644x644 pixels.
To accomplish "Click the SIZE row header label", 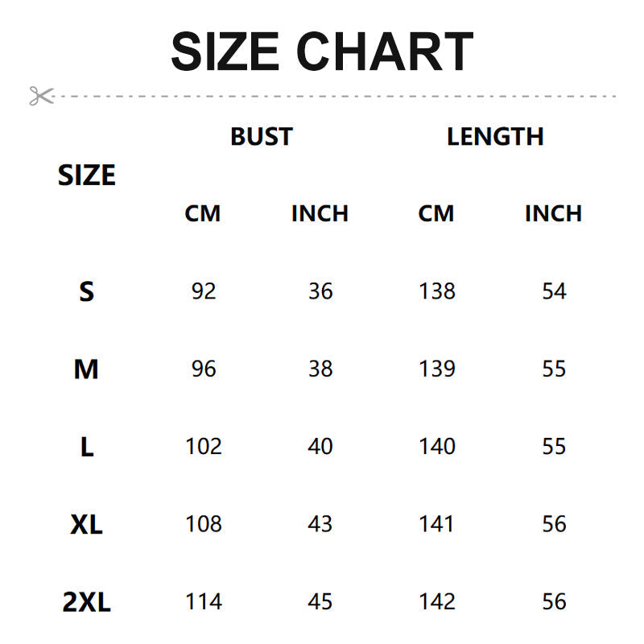I will (x=87, y=175).
